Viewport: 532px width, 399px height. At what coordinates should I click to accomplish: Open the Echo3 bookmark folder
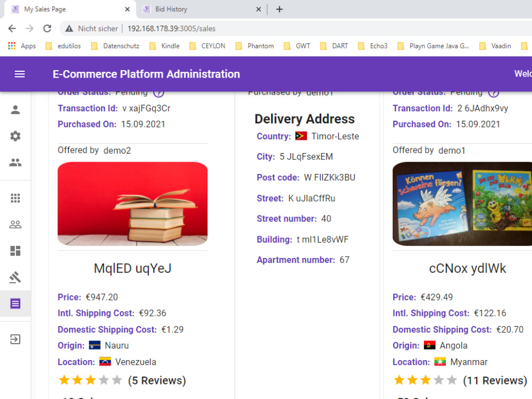(373, 46)
